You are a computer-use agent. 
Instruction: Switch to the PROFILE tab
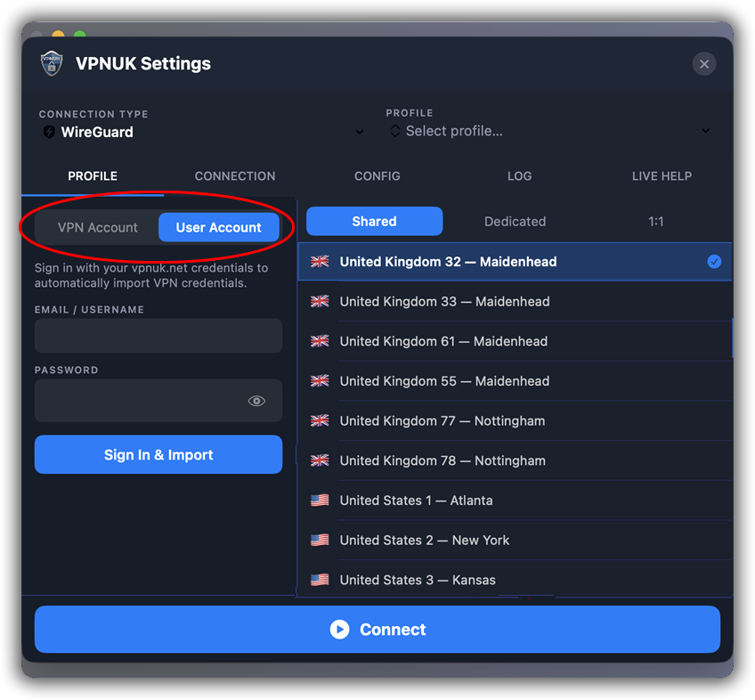pos(93,175)
